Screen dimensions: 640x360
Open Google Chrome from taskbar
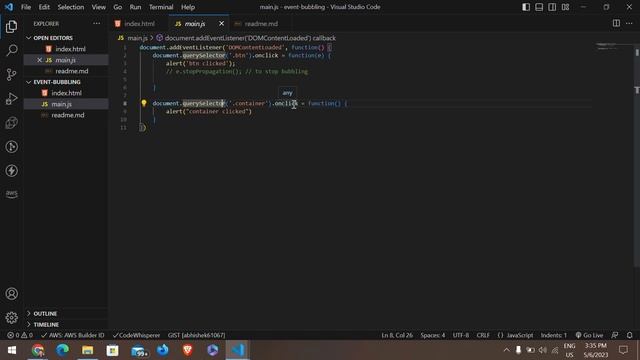point(38,350)
